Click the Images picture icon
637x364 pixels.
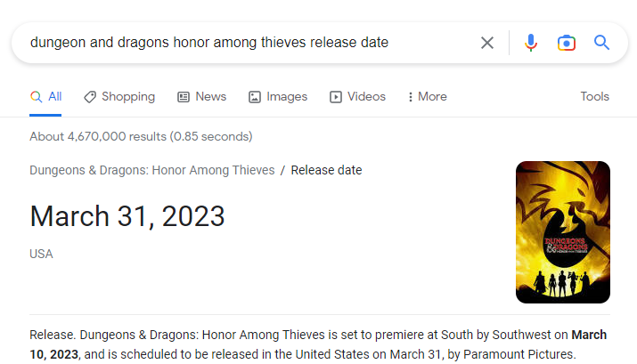pyautogui.click(x=255, y=97)
